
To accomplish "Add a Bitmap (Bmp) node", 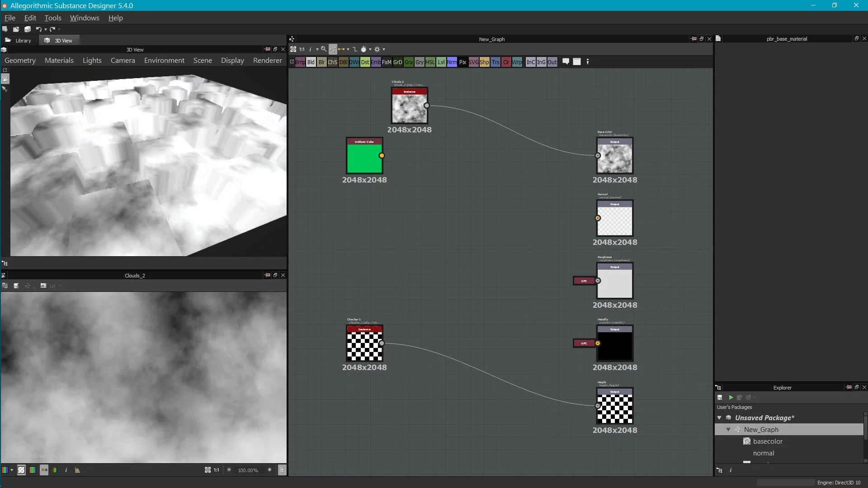I will tap(300, 62).
